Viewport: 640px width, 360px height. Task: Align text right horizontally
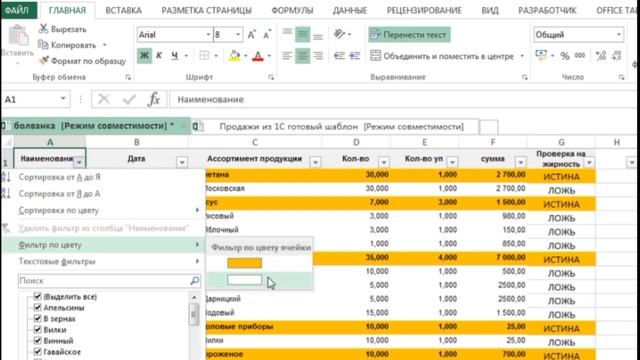point(318,56)
